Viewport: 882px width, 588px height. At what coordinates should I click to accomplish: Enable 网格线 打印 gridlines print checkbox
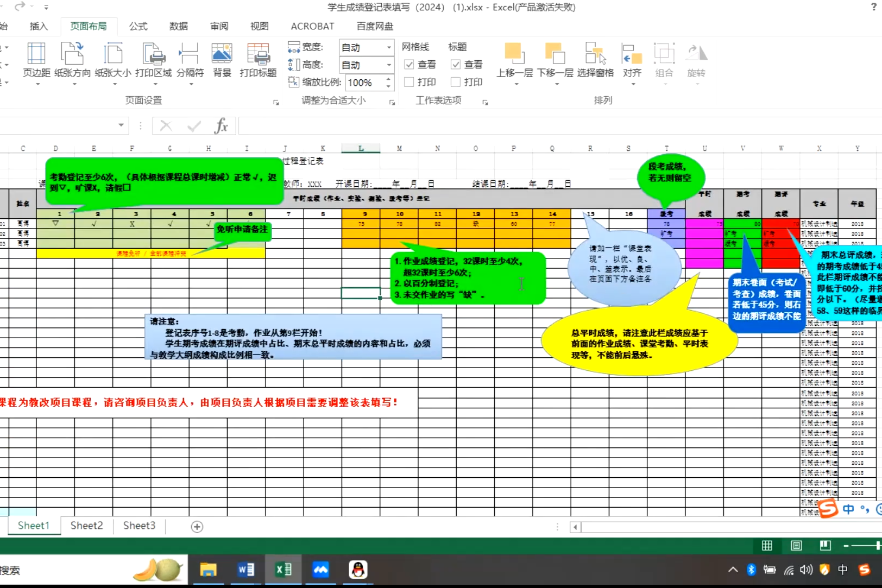409,82
